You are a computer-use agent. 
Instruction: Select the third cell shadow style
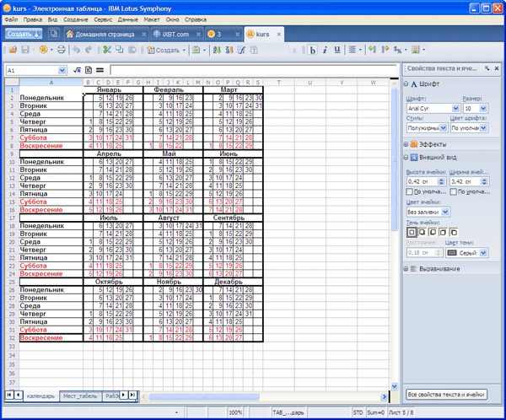pyautogui.click(x=433, y=232)
